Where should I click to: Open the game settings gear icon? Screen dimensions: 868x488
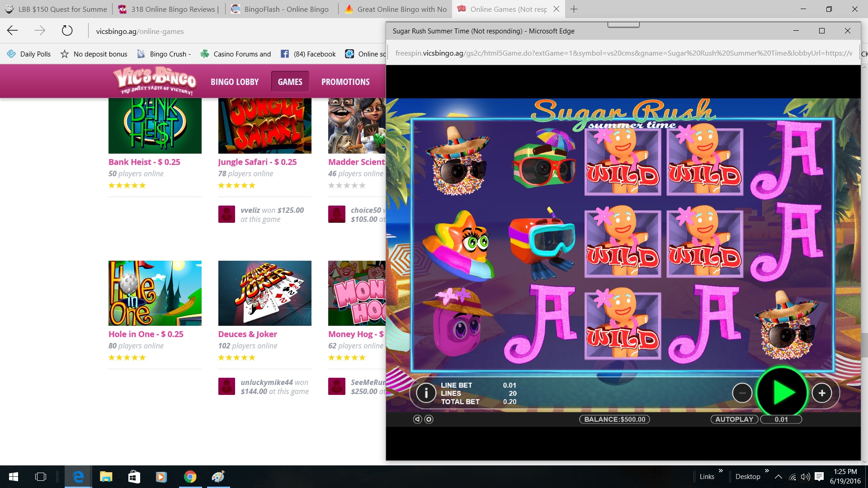[x=429, y=419]
